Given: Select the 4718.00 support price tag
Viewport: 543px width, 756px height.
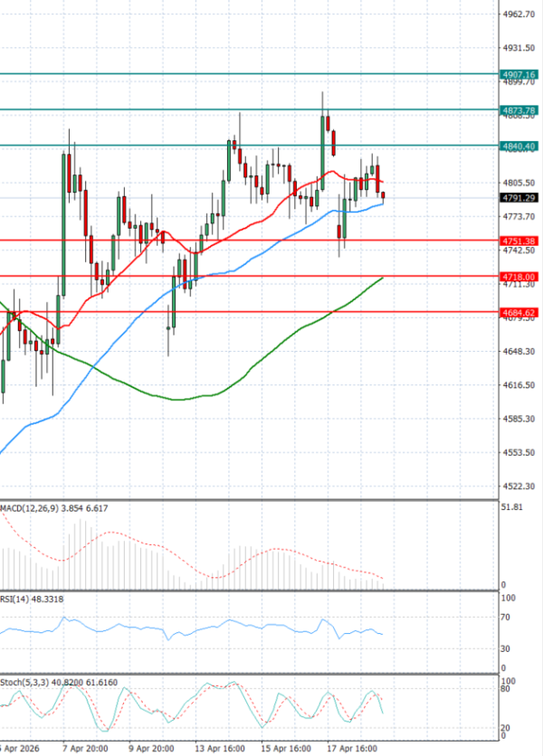Looking at the screenshot, I should click(x=518, y=276).
